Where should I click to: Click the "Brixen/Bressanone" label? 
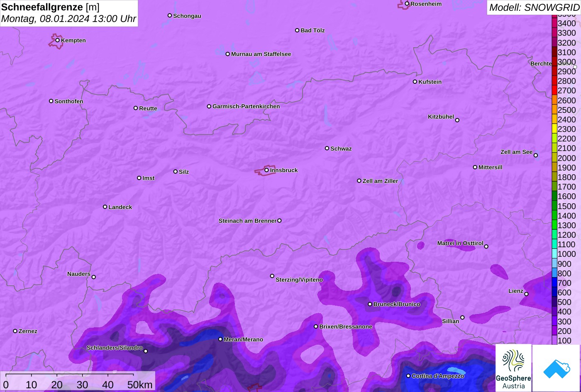click(346, 327)
